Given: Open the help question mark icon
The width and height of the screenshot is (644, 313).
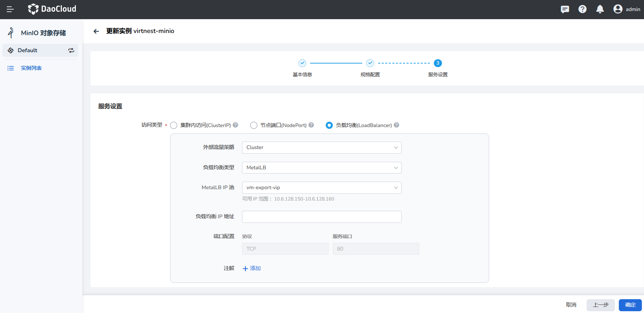Looking at the screenshot, I should [x=582, y=9].
